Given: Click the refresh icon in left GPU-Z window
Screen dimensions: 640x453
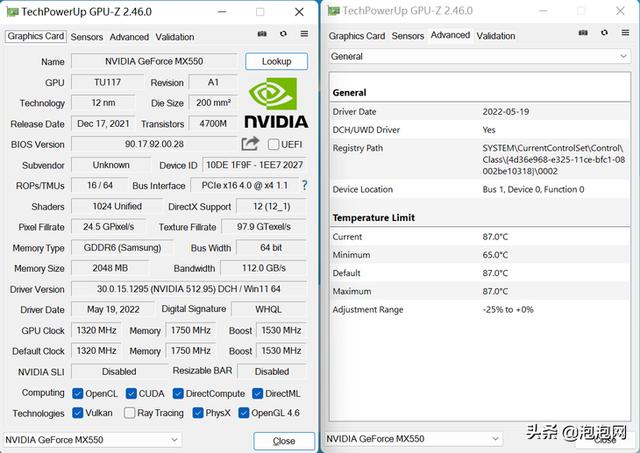Looking at the screenshot, I should point(282,37).
